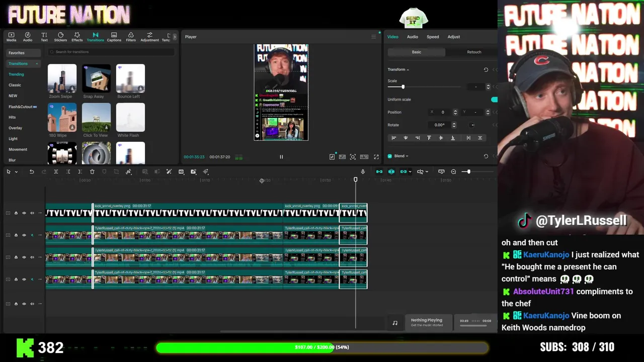Reset the Transform settings

coord(486,70)
